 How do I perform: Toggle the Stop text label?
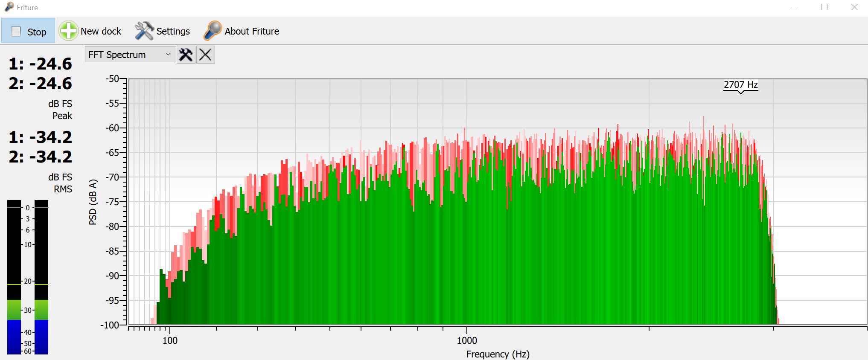tap(37, 32)
